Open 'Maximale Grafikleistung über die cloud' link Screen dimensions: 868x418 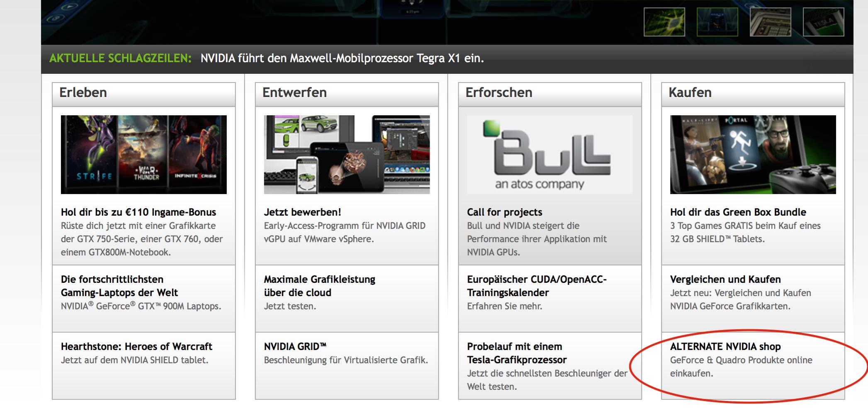click(x=320, y=286)
